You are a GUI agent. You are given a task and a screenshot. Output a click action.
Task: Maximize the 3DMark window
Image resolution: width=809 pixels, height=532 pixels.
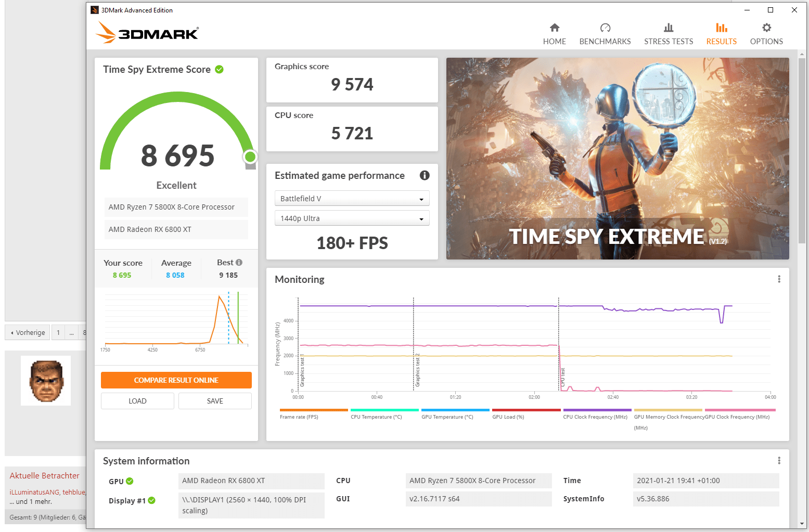(771, 10)
